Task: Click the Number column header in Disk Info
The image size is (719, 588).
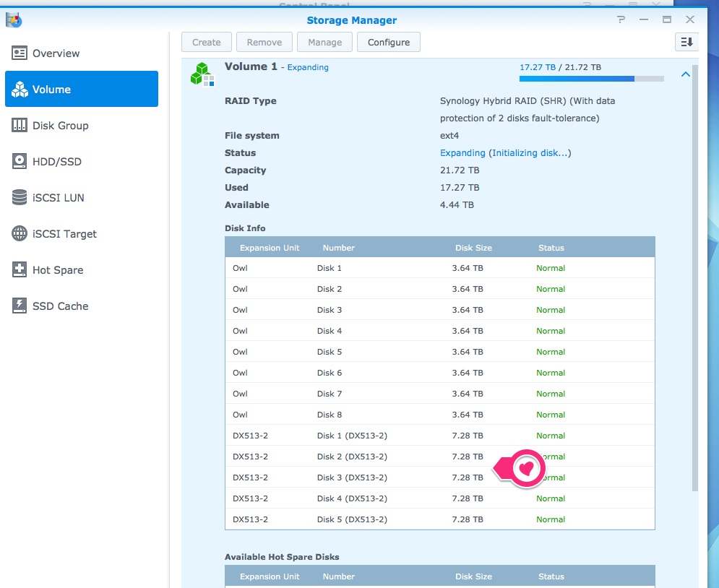Action: coord(338,248)
